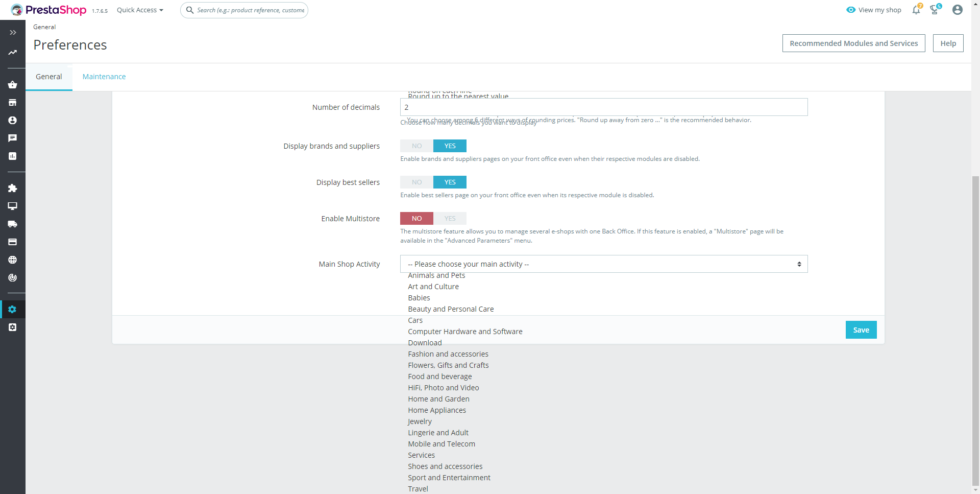The width and height of the screenshot is (980, 494).
Task: Open Payment via credit card icon
Action: click(x=13, y=242)
